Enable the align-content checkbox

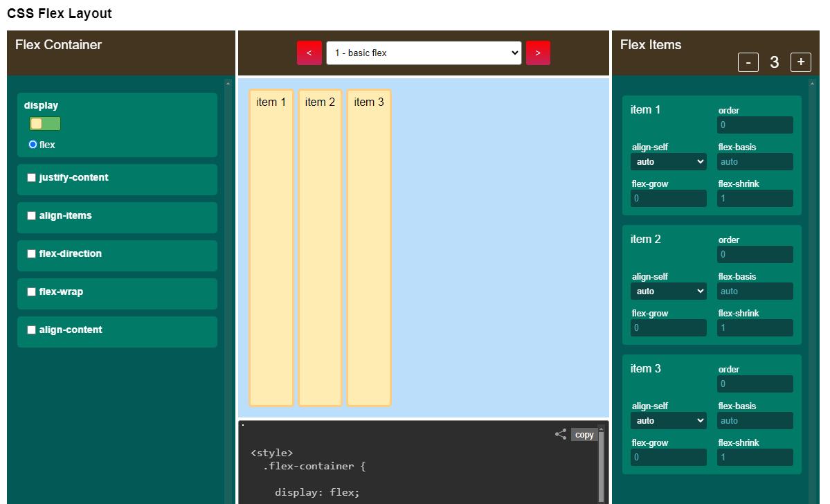tap(31, 330)
